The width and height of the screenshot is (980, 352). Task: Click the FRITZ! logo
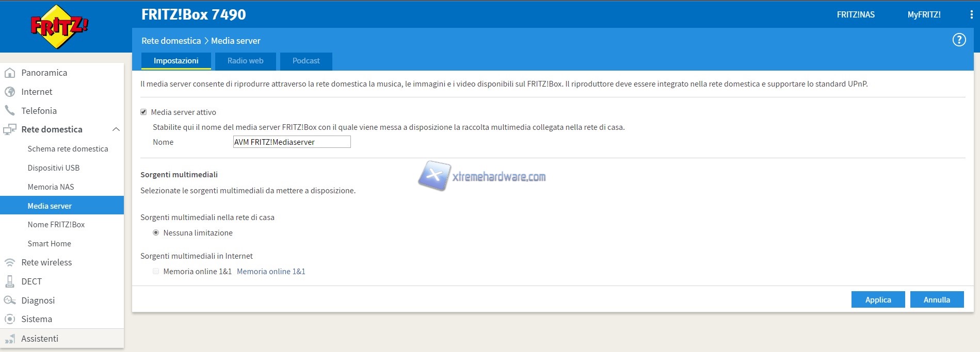click(59, 26)
